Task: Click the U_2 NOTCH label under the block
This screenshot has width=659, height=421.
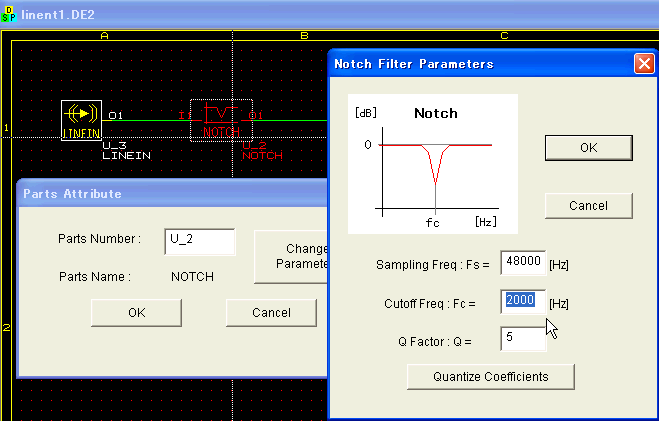Action: coord(262,150)
